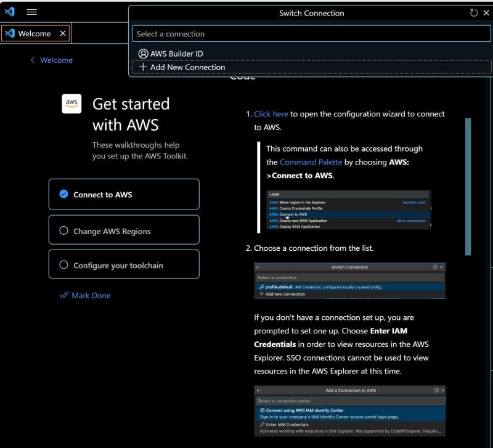Close the Welcome tab
The height and width of the screenshot is (448, 493).
coord(63,33)
